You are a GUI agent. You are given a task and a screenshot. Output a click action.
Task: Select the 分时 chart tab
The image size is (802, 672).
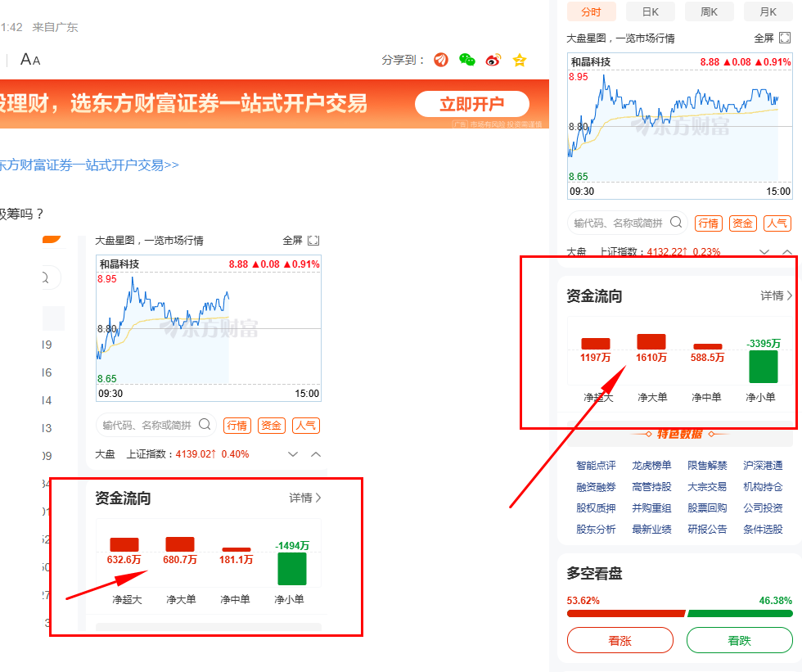coord(591,11)
